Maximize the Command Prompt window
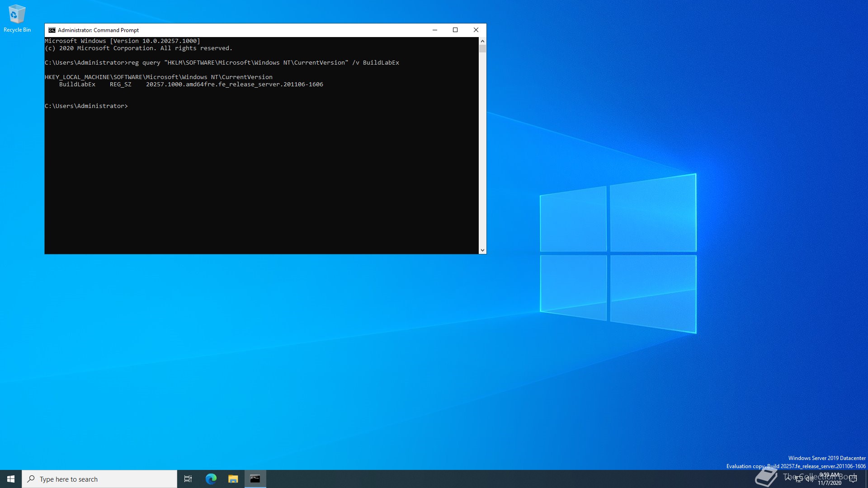This screenshot has width=868, height=488. click(x=455, y=30)
